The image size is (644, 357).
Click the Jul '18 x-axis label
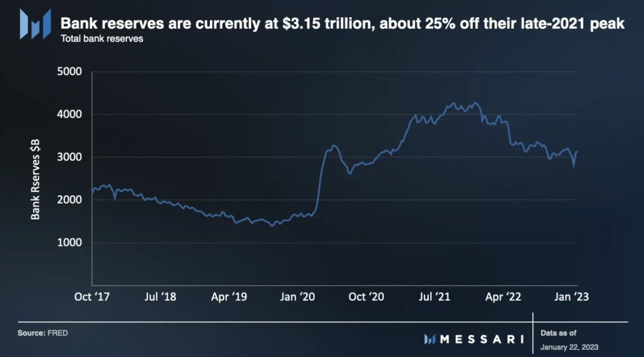tap(161, 297)
